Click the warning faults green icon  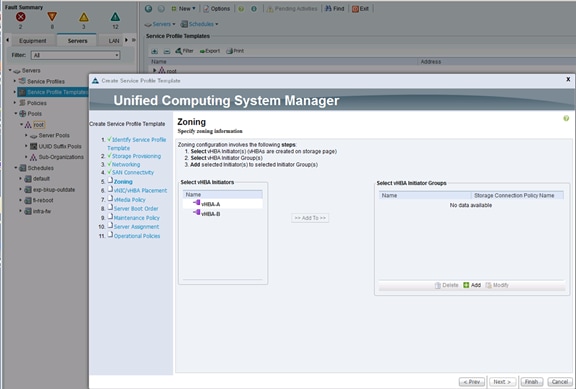[115, 17]
